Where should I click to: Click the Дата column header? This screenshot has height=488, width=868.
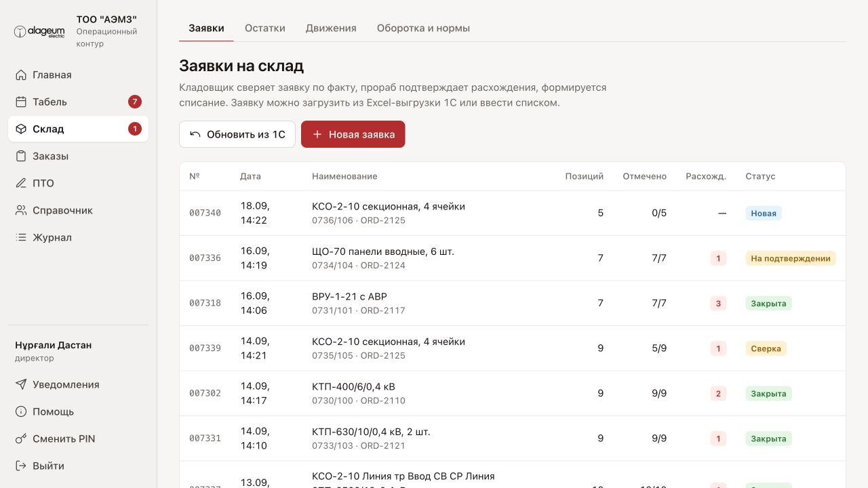[x=250, y=176]
